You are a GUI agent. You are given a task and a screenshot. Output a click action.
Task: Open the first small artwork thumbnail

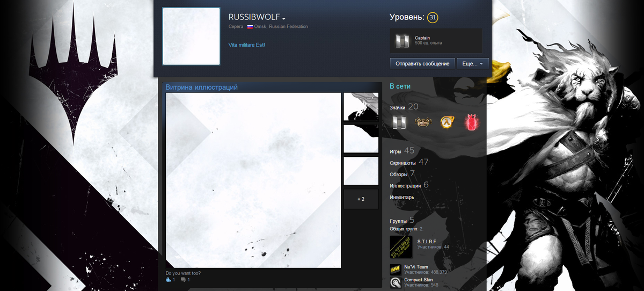click(361, 107)
